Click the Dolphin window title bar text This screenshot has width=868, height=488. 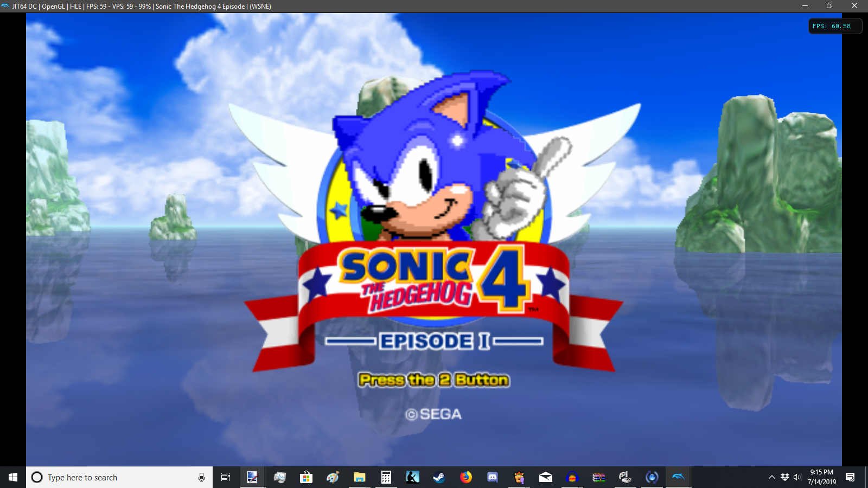click(x=142, y=7)
